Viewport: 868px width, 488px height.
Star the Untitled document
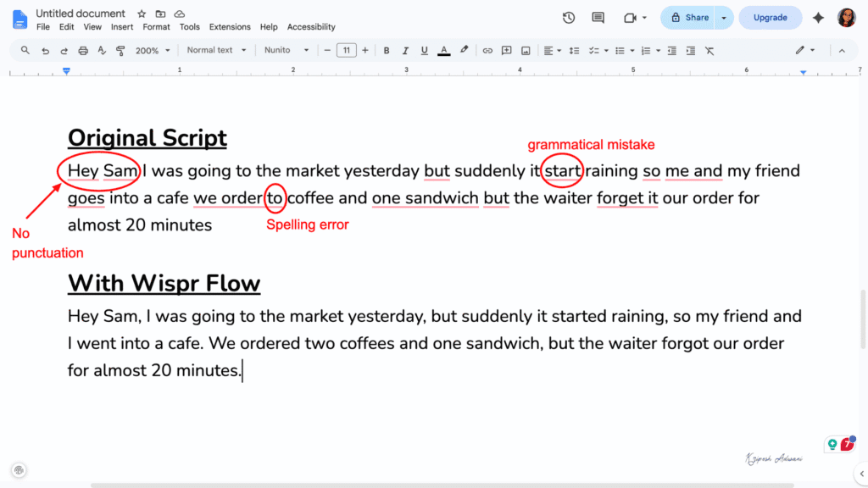[x=142, y=14]
